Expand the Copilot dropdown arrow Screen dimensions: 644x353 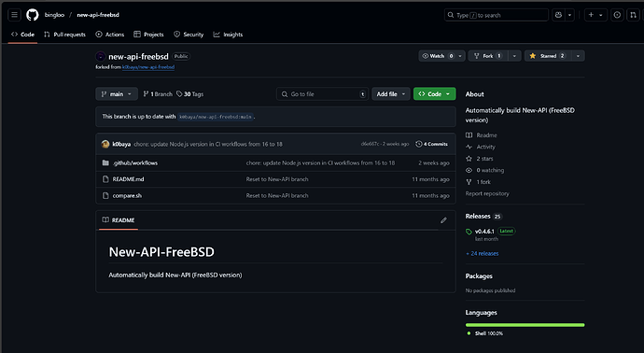tap(569, 15)
